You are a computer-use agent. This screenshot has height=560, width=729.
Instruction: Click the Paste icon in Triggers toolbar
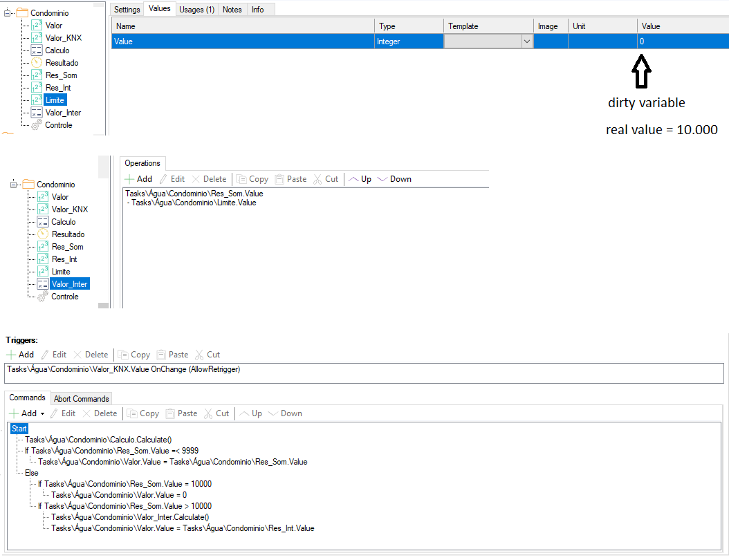coord(163,355)
